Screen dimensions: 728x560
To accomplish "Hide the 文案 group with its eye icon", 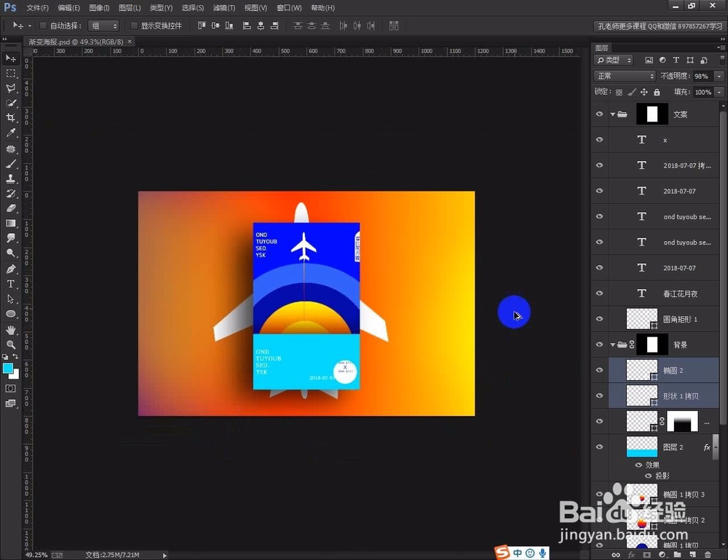I will [599, 114].
